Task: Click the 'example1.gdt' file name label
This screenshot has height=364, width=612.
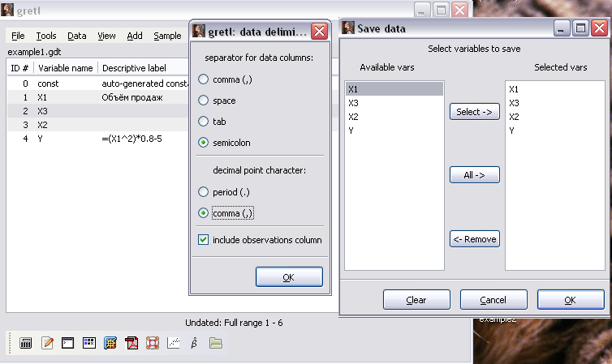Action: click(x=34, y=52)
